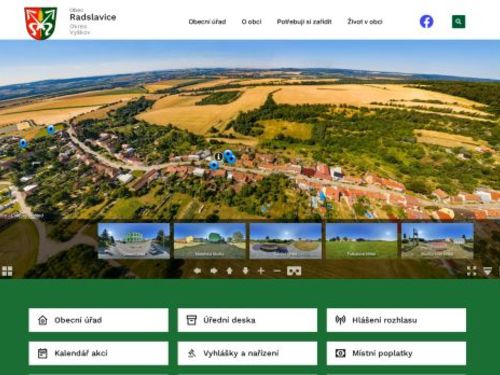Zoom in panorama with the plus icon
Viewport: 500px width, 375px height.
[x=261, y=271]
